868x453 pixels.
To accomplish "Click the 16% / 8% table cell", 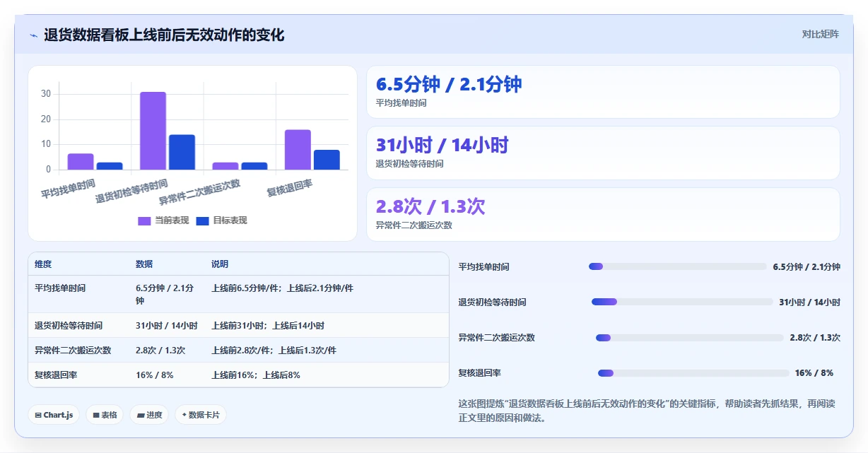I will point(155,375).
